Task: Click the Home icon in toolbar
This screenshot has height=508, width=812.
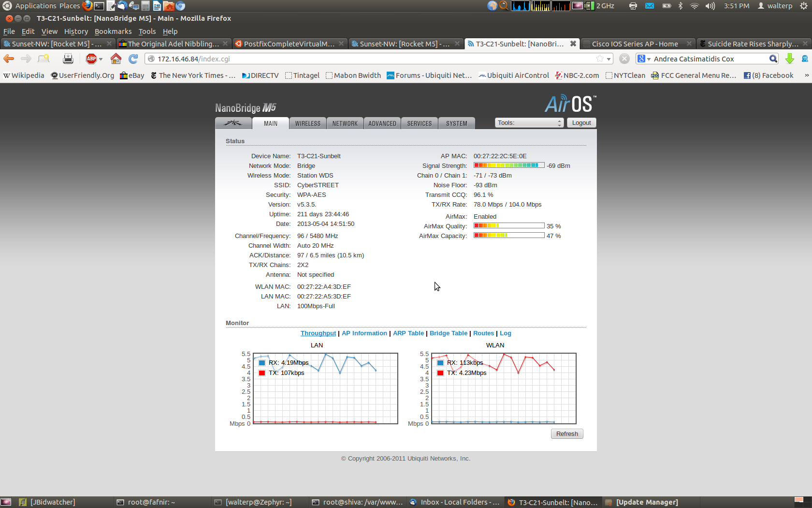Action: tap(116, 59)
